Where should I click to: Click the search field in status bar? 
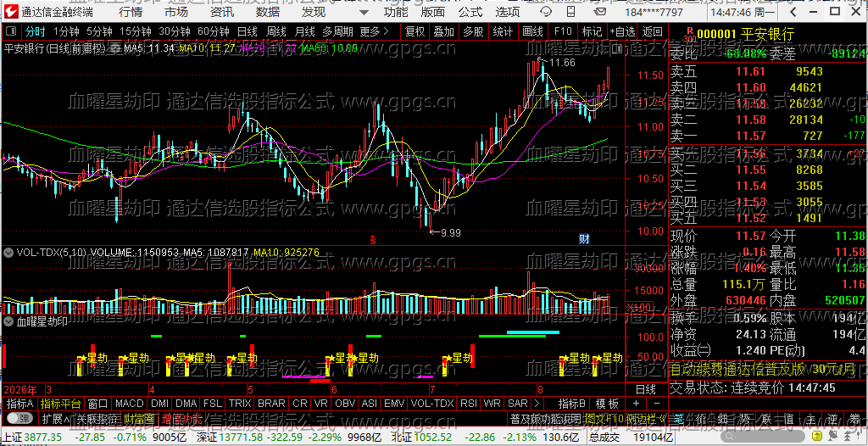[763, 436]
